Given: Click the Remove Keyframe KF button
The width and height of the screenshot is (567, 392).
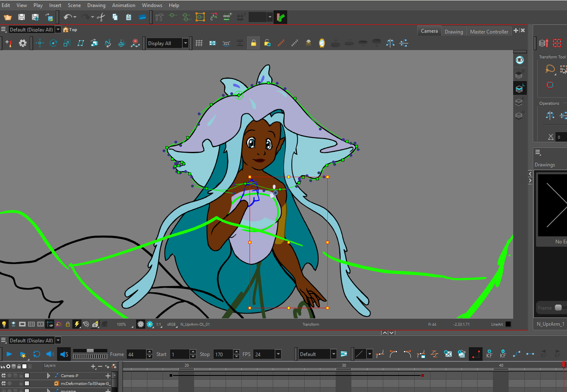Looking at the screenshot, I should pos(503,354).
